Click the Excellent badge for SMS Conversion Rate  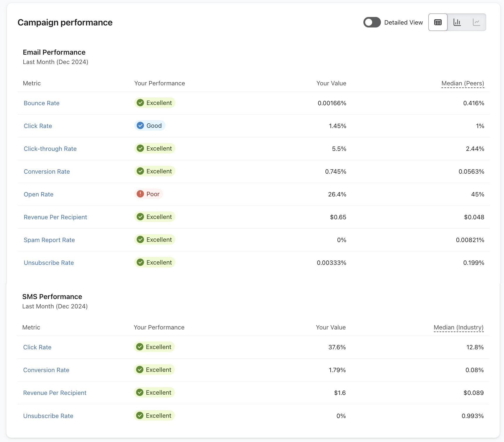click(154, 370)
